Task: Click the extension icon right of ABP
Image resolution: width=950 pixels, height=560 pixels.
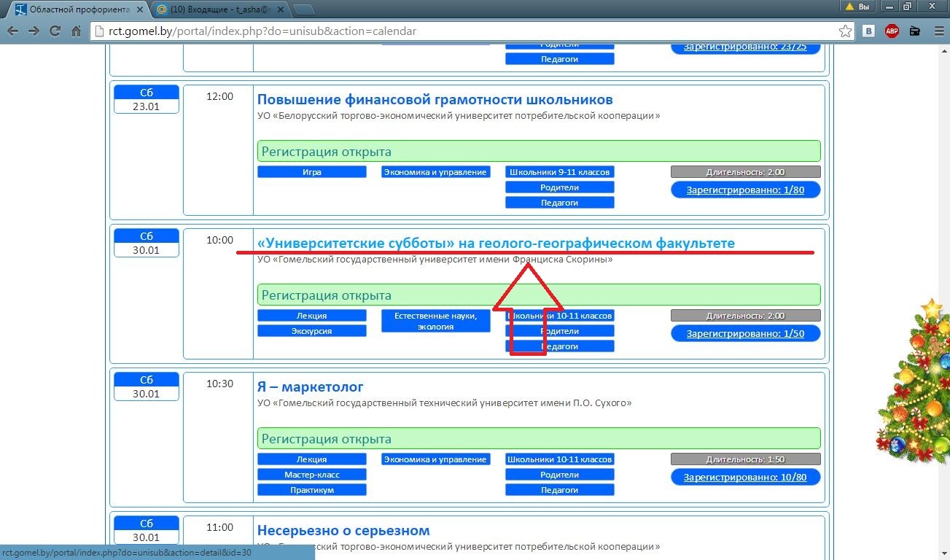Action: point(914,31)
